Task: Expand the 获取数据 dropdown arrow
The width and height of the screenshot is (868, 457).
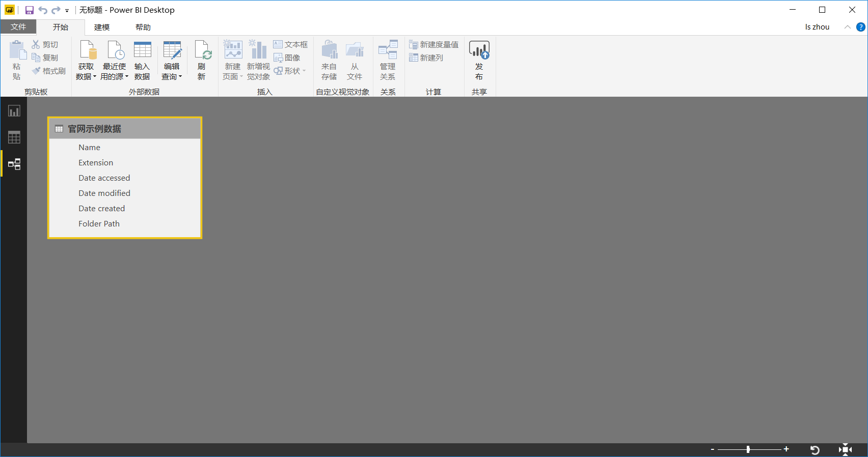Action: pyautogui.click(x=94, y=77)
